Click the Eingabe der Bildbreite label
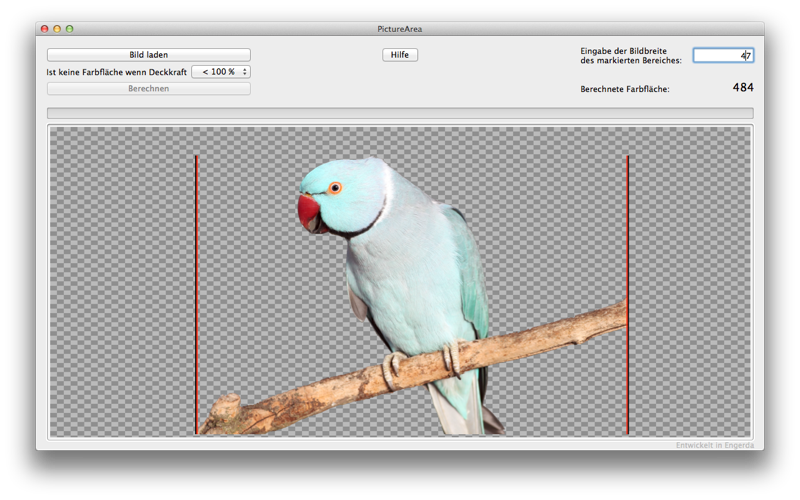The image size is (800, 500). [x=631, y=56]
